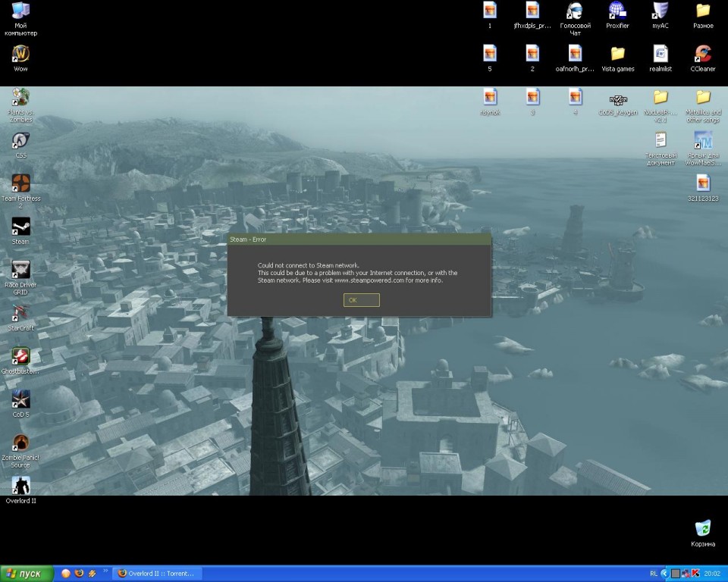This screenshot has width=728, height=582.
Task: Select the CCleaner desktop shortcut
Action: [x=703, y=58]
